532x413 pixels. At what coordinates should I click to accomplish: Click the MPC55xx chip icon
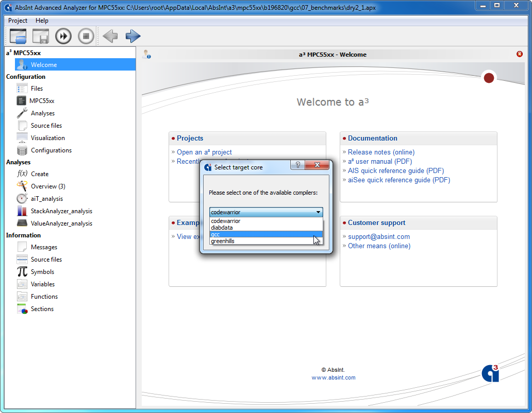tap(21, 100)
